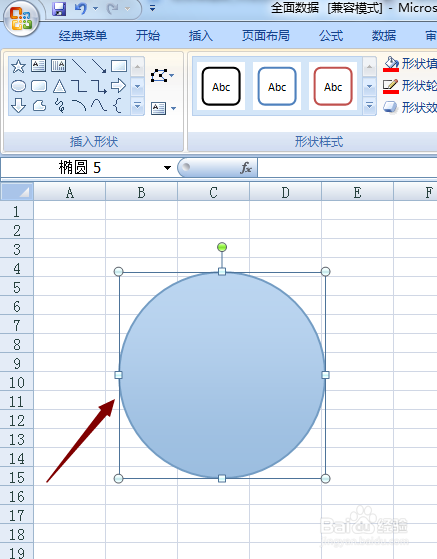Click the Office button orb
Viewport: 437px width, 559px height.
coord(21,19)
